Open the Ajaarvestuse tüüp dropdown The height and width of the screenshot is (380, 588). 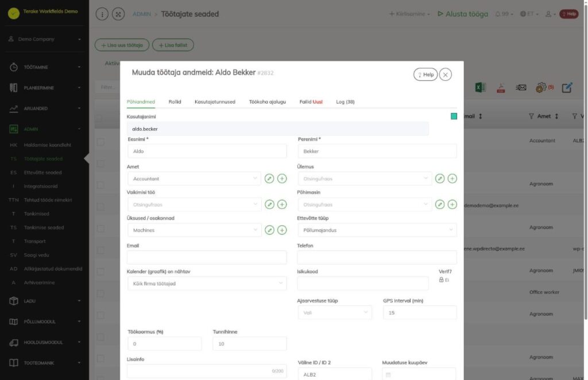(335, 312)
